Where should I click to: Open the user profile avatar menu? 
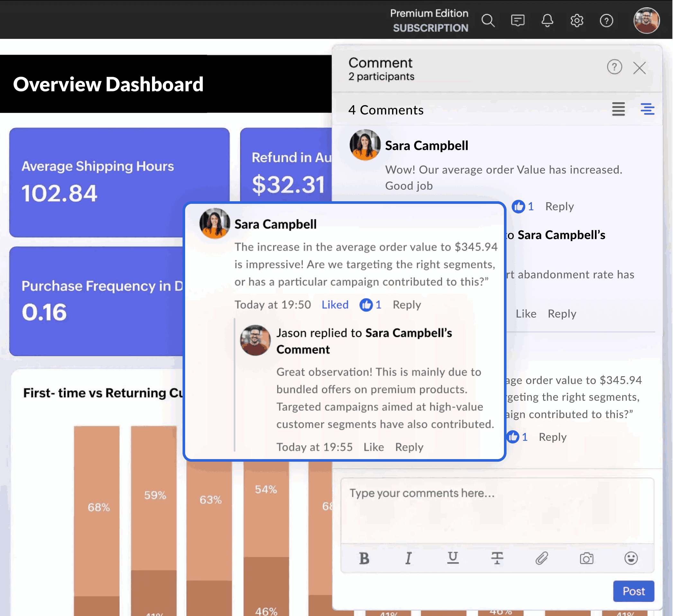(x=646, y=21)
